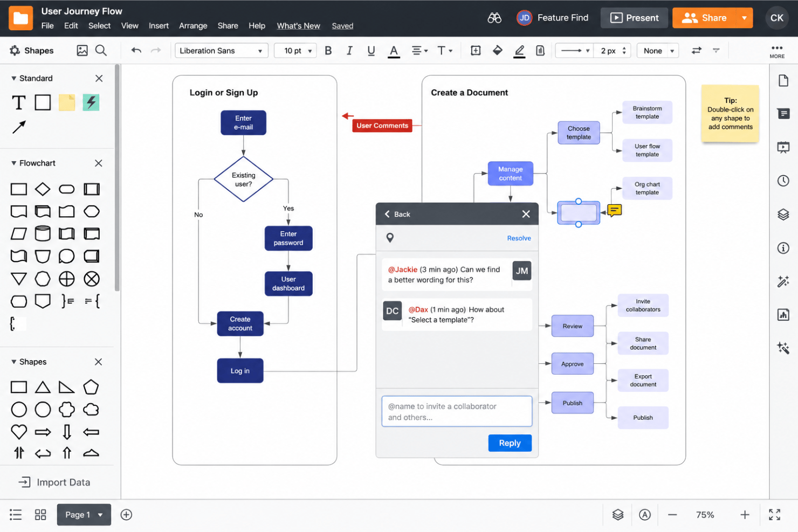Click the Present button
The height and width of the screenshot is (532, 798).
pyautogui.click(x=634, y=18)
